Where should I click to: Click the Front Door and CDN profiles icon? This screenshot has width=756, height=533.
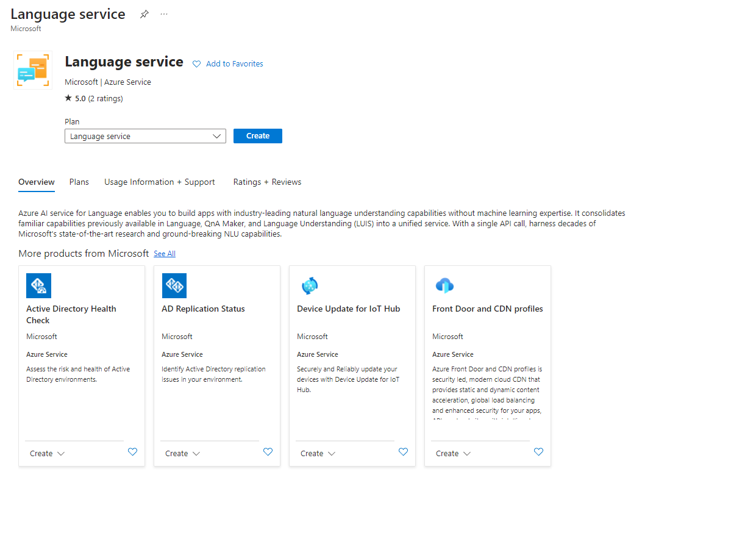444,285
